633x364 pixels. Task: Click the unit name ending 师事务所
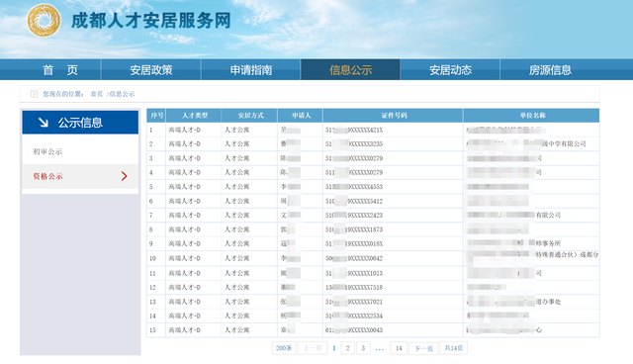pyautogui.click(x=514, y=243)
